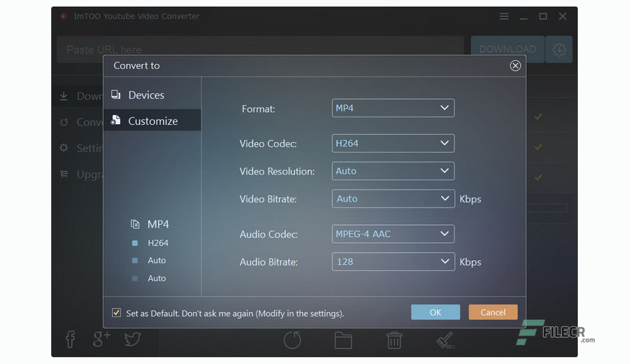Open the Audio Codec dropdown MPEG-4 AAC
The height and width of the screenshot is (364, 629).
coord(393,234)
